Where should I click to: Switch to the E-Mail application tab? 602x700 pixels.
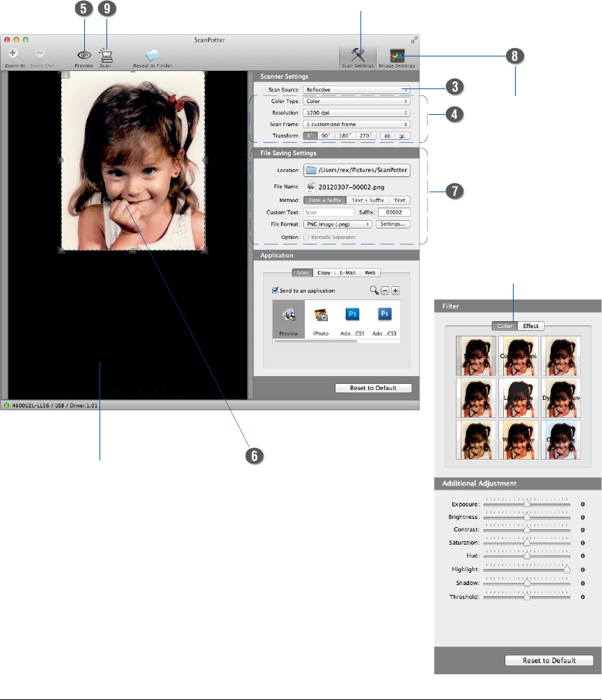tap(347, 273)
